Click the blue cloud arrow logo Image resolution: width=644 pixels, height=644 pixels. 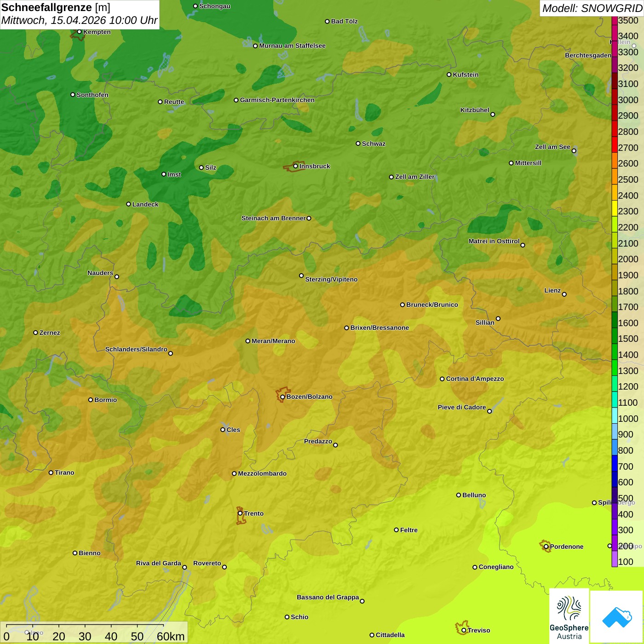point(617,617)
